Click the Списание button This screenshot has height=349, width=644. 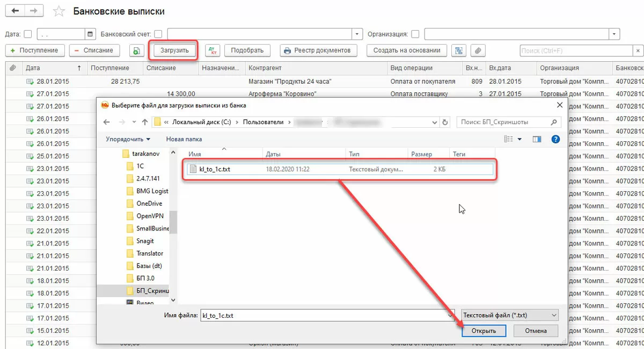[94, 50]
